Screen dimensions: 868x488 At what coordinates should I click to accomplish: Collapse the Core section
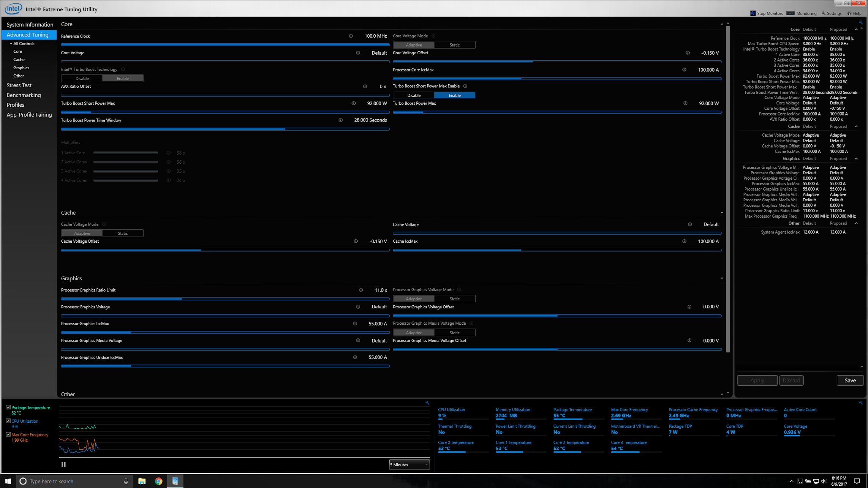[722, 24]
